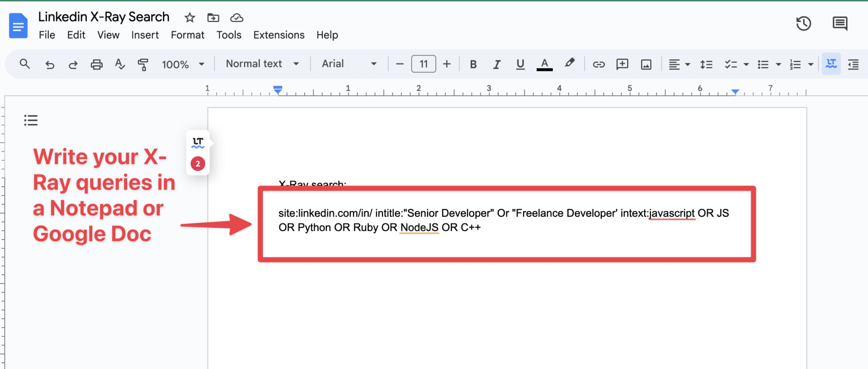868x369 pixels.
Task: Open the Arial font dropdown
Action: tap(349, 64)
